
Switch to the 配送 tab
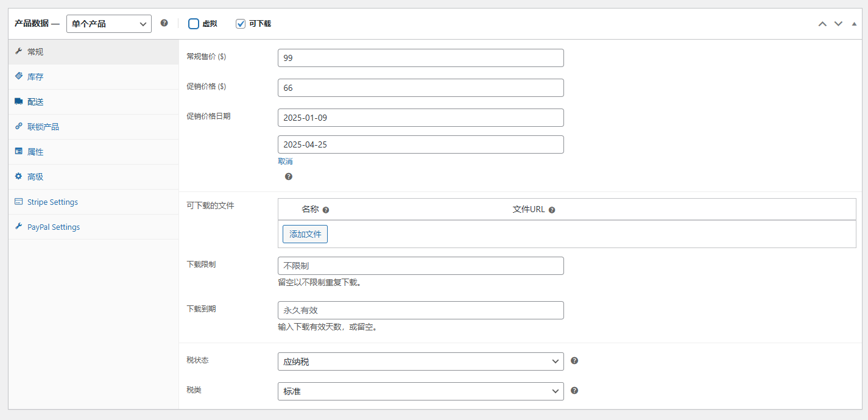click(93, 102)
